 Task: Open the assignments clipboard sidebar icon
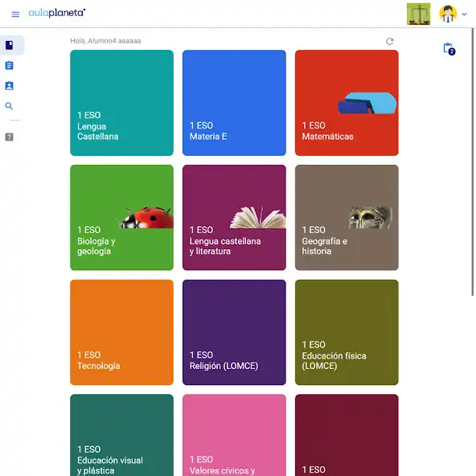click(10, 65)
